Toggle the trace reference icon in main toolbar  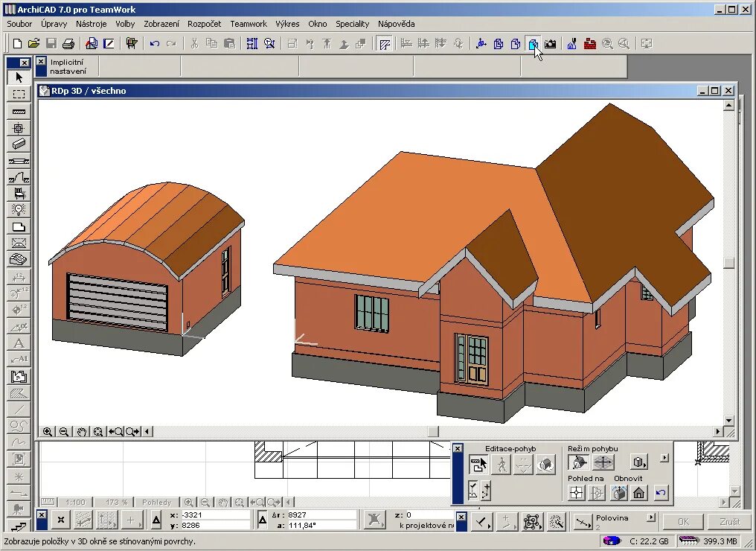(x=384, y=45)
